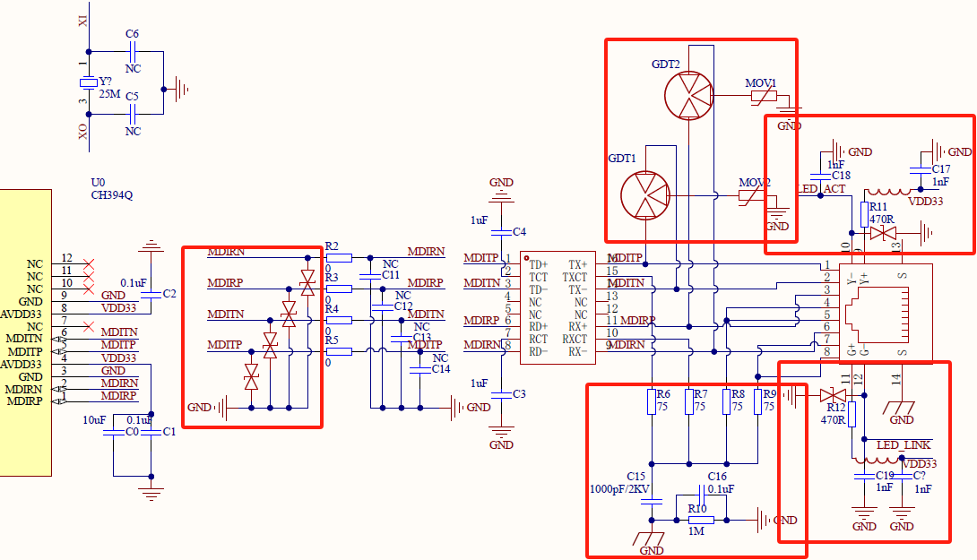Screen dimensions: 977x560
Task: Click the 1000pF/2KV value text
Action: pyautogui.click(x=619, y=489)
